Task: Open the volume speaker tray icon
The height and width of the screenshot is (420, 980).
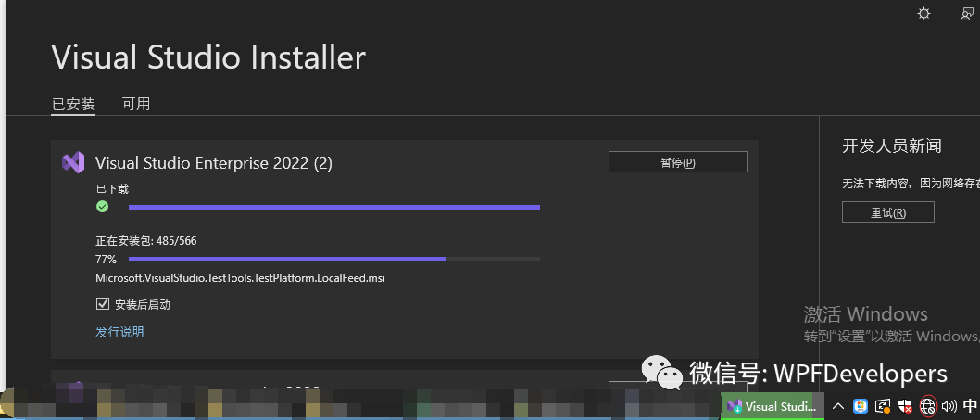Action: tap(949, 406)
